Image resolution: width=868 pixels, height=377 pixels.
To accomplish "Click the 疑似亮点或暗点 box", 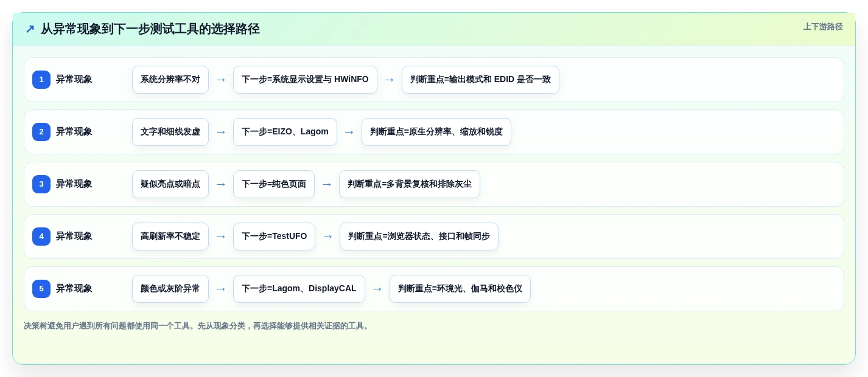I will pyautogui.click(x=170, y=184).
